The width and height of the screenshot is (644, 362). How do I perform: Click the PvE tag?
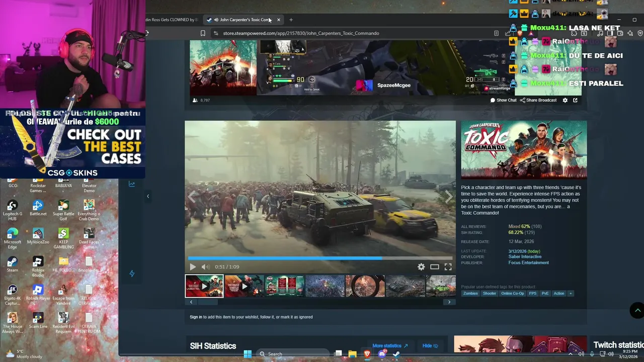point(545,293)
